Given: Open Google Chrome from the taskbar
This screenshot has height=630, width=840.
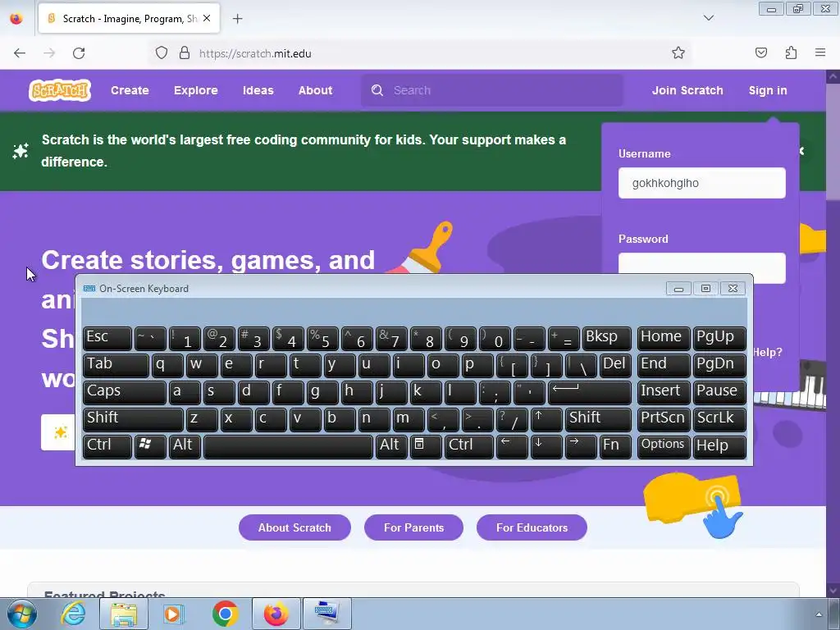Looking at the screenshot, I should tap(225, 614).
